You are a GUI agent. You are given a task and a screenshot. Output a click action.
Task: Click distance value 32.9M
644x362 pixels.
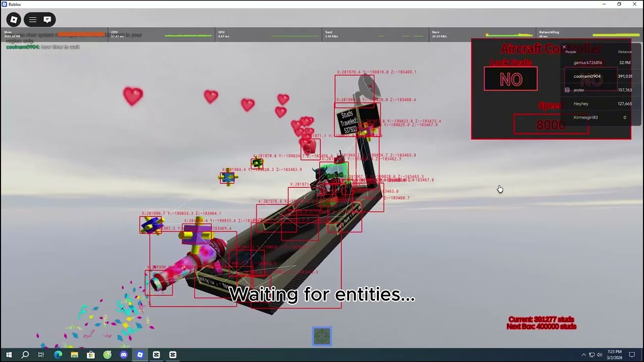click(x=625, y=63)
